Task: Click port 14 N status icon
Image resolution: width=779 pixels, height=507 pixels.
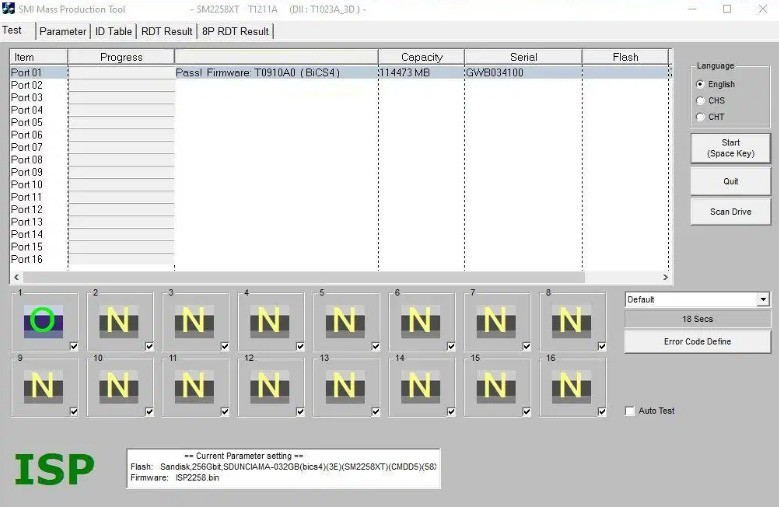Action: coord(420,387)
